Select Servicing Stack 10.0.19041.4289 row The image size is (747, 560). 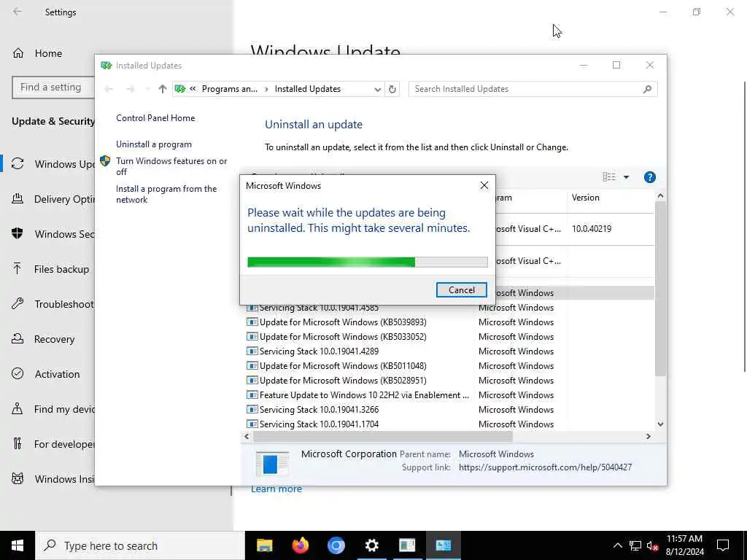(x=320, y=351)
